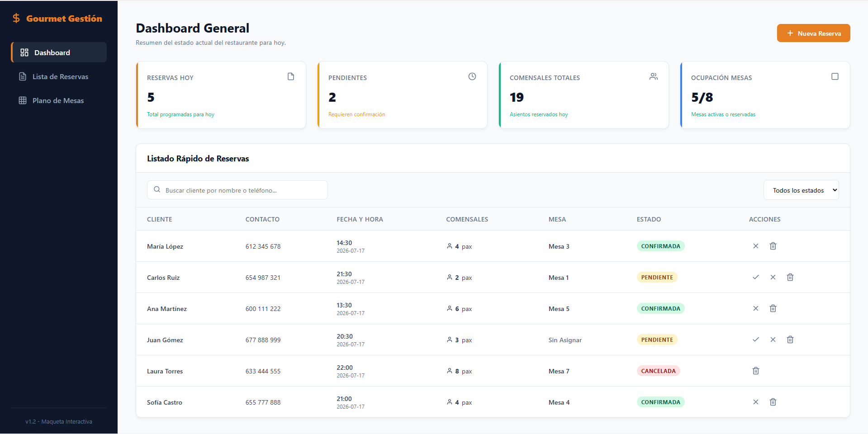The image size is (868, 434).
Task: Click the Gourmet Gestión logo
Action: (x=57, y=19)
